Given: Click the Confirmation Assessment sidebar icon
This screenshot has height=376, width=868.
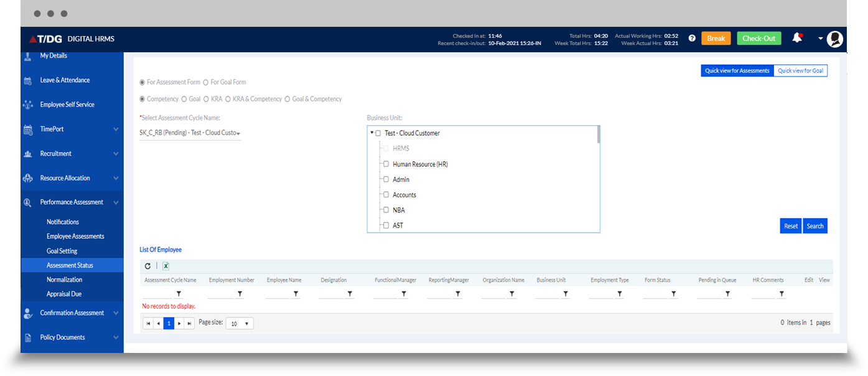Looking at the screenshot, I should (x=27, y=313).
